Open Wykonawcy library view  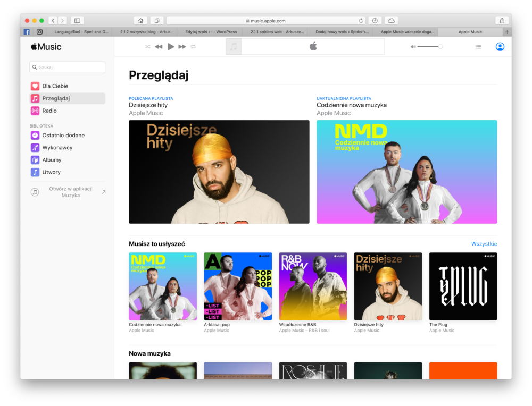click(67, 147)
